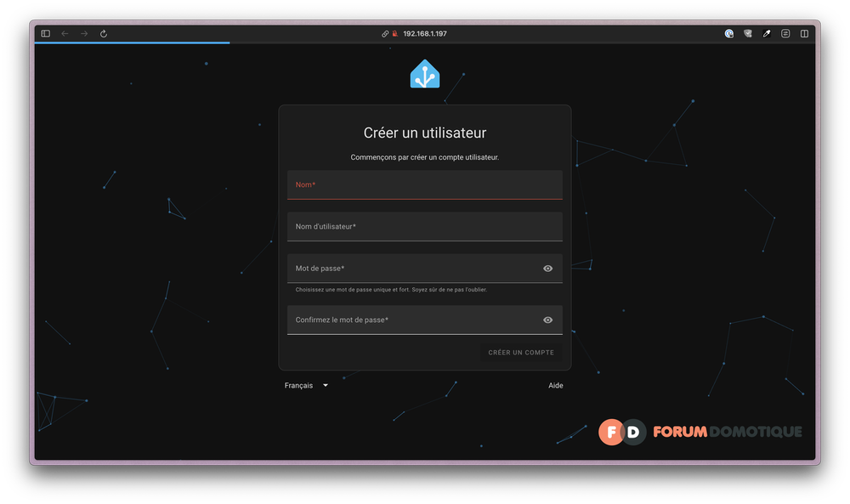Focus the Nom d'utilisateur field
The height and width of the screenshot is (504, 850).
[x=425, y=227]
